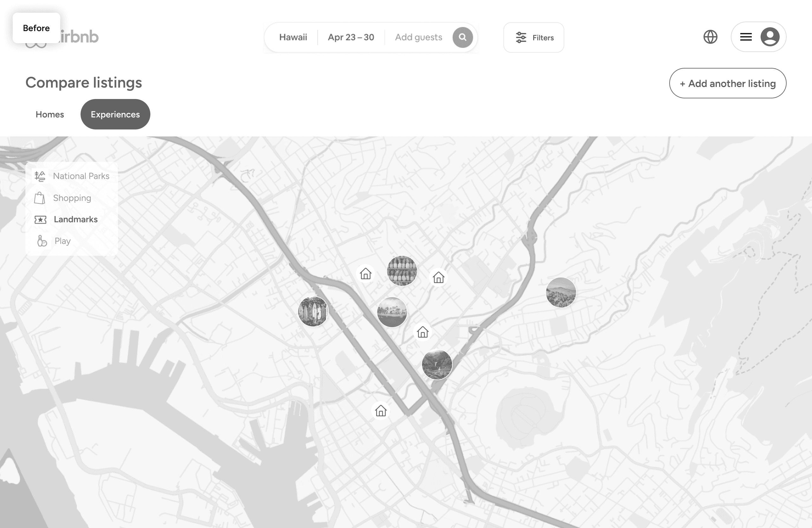Open the Filters panel
812x528 pixels.
tap(534, 37)
